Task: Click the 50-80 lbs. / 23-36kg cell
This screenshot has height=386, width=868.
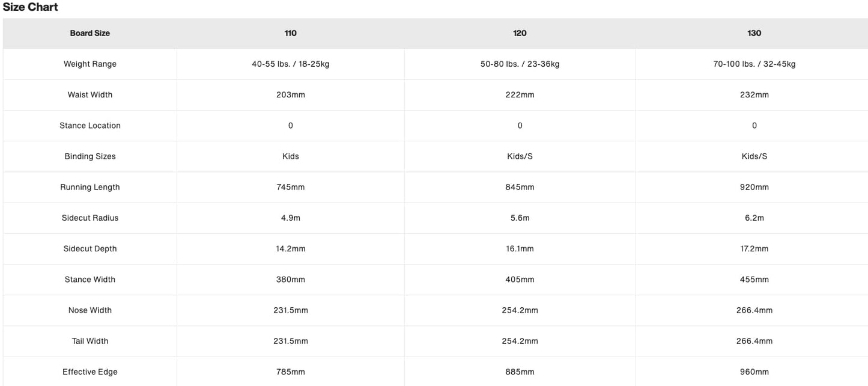Action: tap(520, 64)
